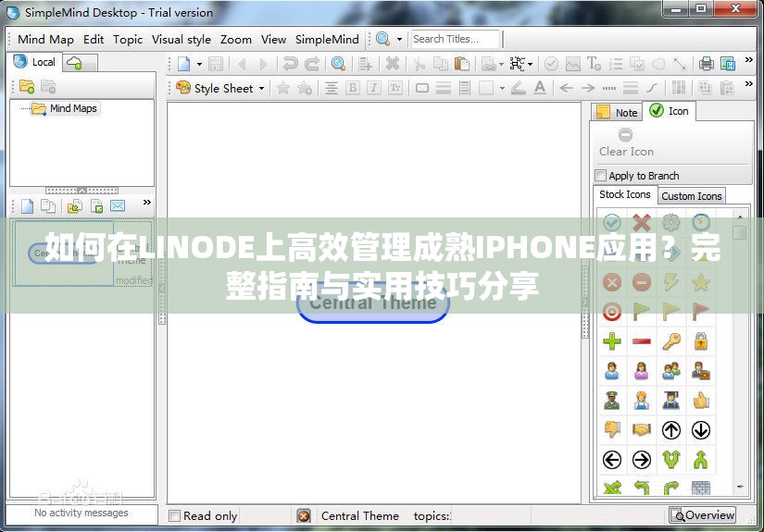This screenshot has height=532, width=764.
Task: Open the fill color dropdown arrow
Action: pyautogui.click(x=501, y=89)
